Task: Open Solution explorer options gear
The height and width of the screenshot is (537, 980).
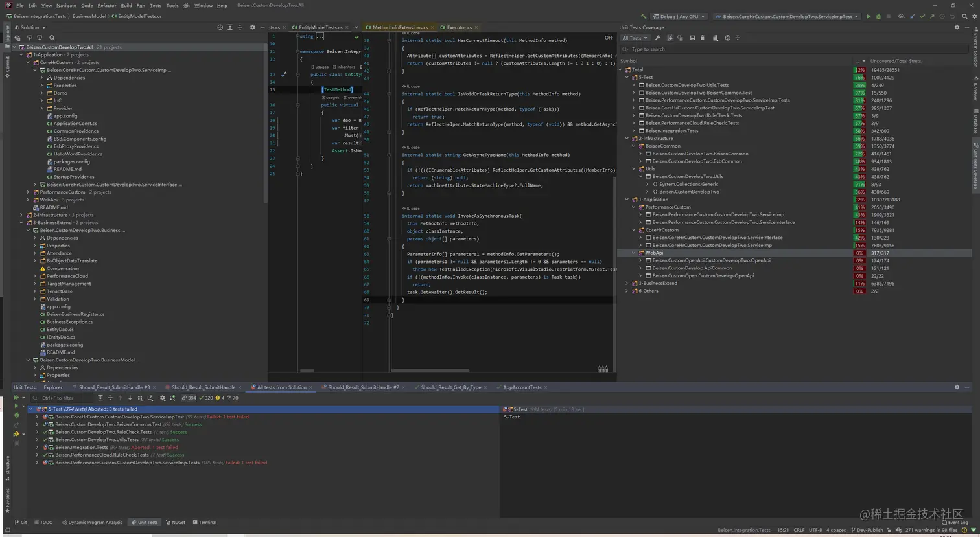Action: tap(252, 27)
